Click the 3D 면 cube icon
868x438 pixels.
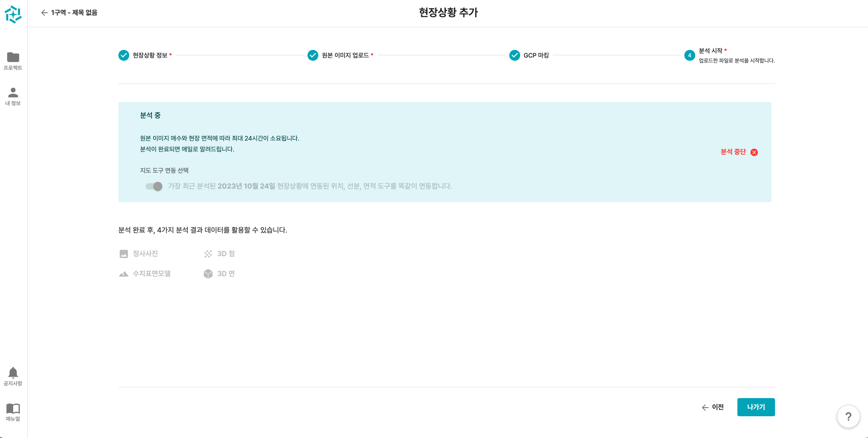[208, 274]
